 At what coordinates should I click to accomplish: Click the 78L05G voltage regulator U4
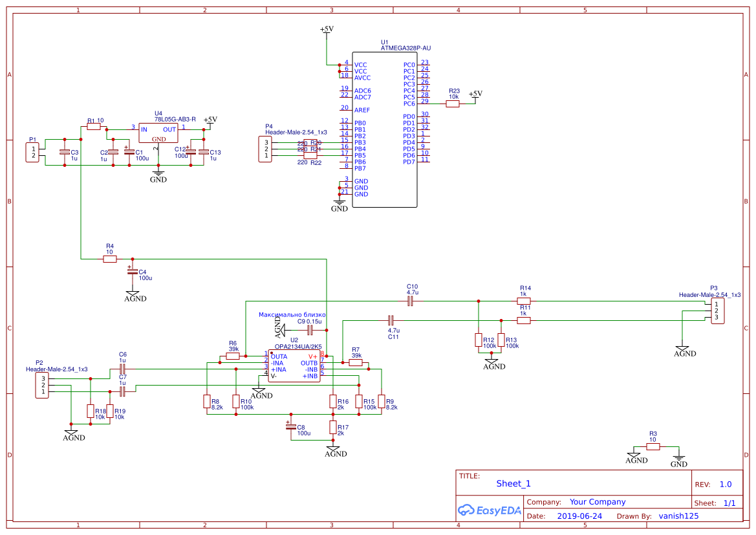pos(158,134)
